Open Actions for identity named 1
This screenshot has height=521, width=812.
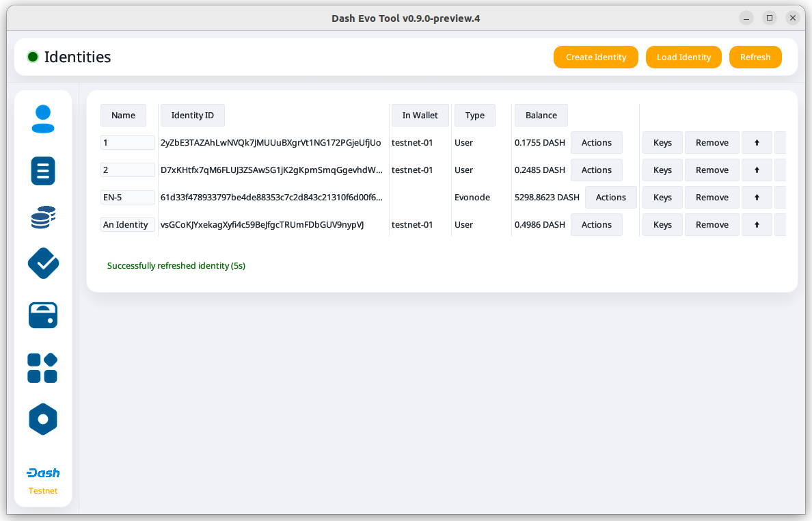pos(596,143)
